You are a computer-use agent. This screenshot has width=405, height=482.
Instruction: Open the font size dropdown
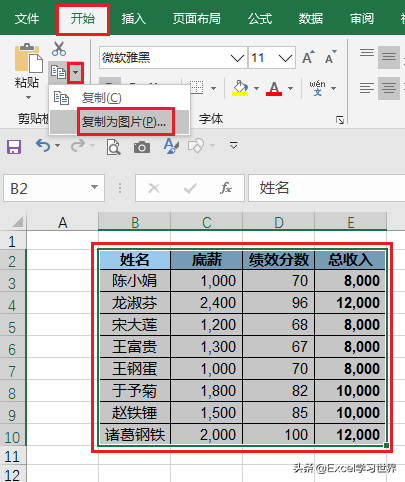coord(285,58)
